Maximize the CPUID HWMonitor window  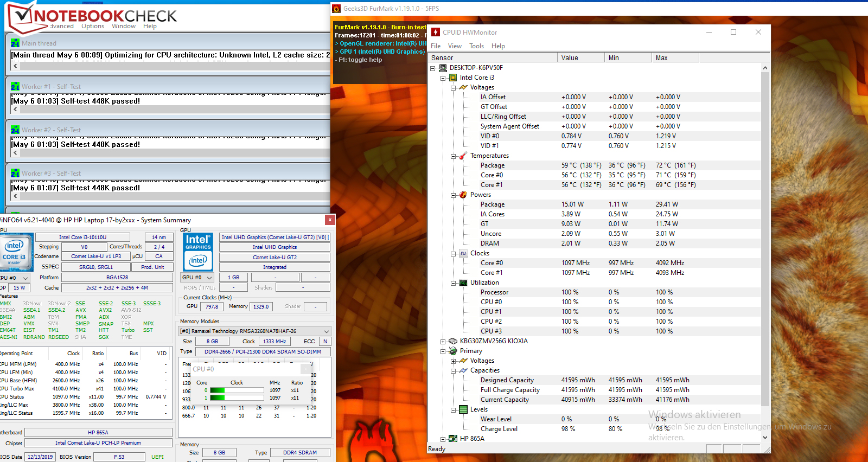point(733,32)
